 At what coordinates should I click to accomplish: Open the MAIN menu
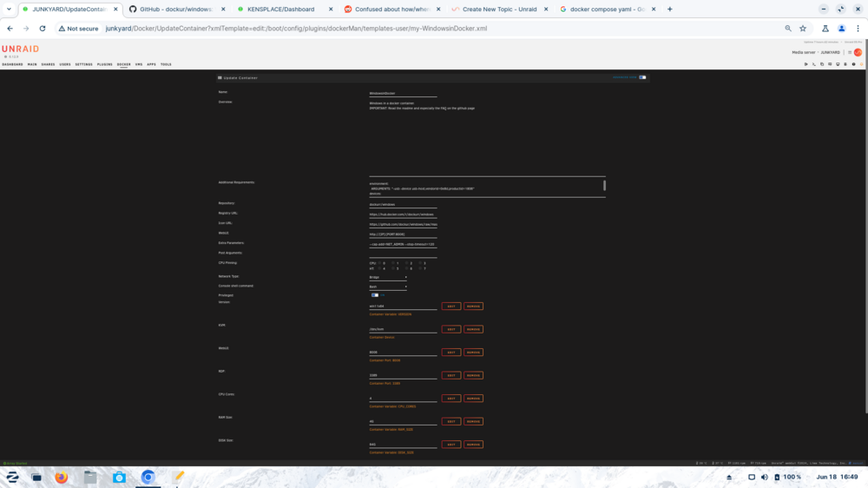pyautogui.click(x=32, y=64)
